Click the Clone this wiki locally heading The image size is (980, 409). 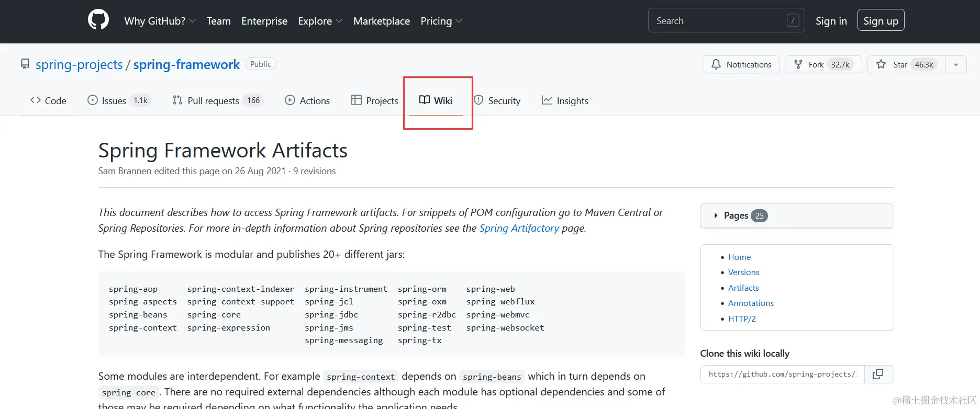744,353
